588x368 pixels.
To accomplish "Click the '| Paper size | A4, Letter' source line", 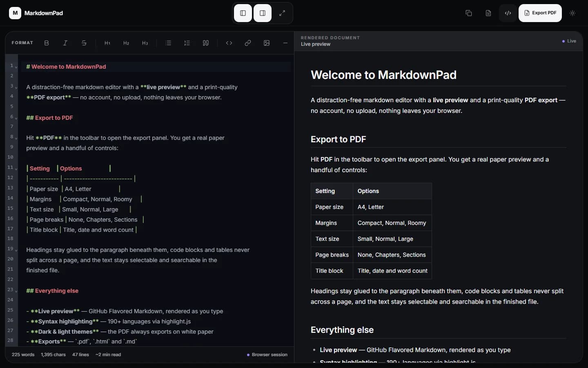I will click(156, 189).
